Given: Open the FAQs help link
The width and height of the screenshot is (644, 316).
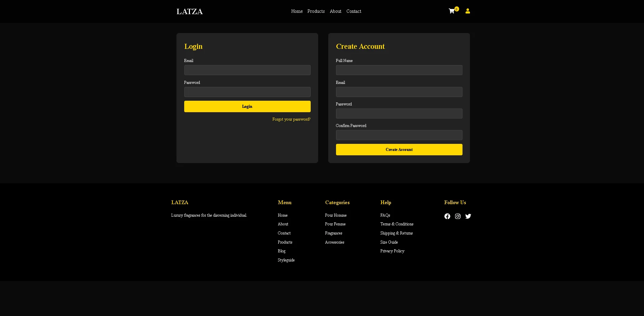Looking at the screenshot, I should (x=385, y=215).
